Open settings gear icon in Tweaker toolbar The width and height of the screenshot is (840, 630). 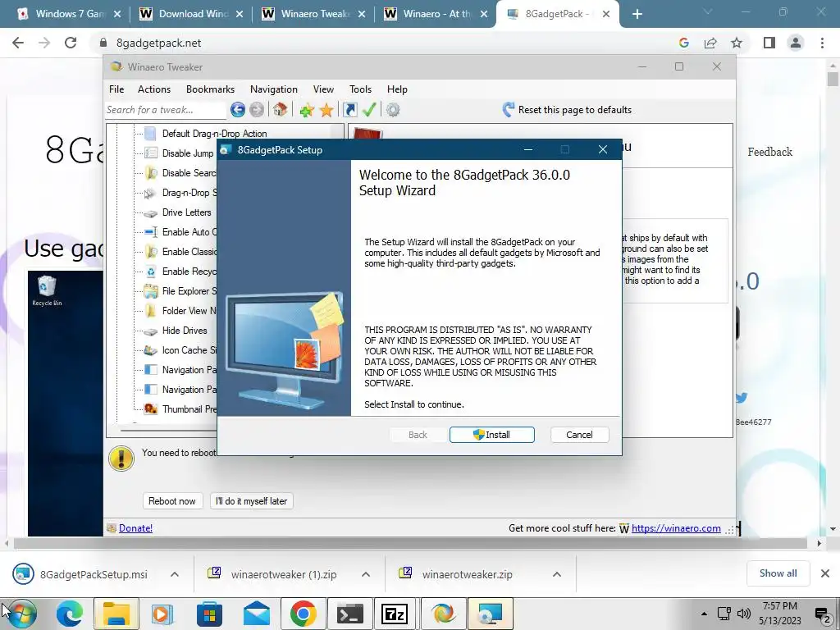pyautogui.click(x=393, y=110)
